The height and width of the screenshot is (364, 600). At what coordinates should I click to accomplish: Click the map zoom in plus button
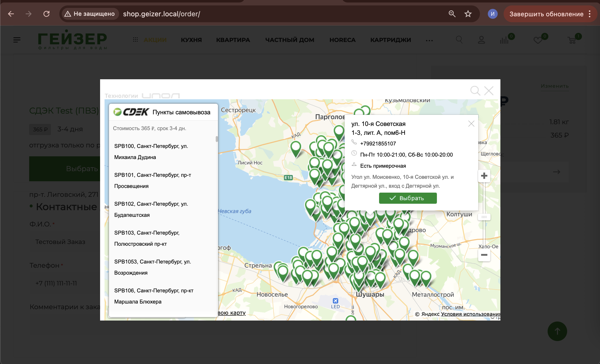coord(484,176)
